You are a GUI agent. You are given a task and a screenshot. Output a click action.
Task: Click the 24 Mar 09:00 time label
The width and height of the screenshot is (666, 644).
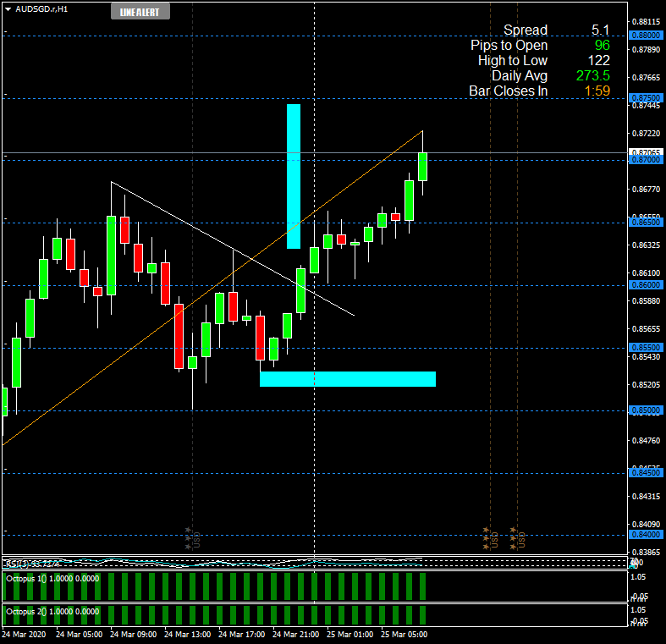point(133,634)
